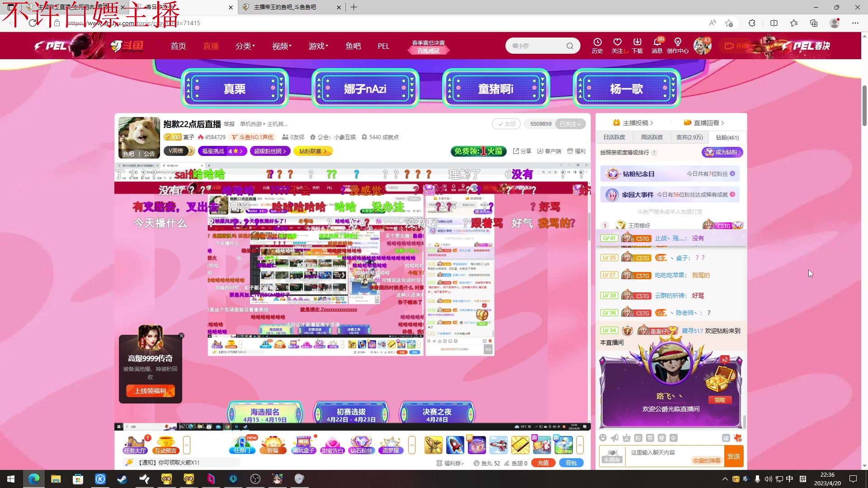Click 上线领福利 ad button

[x=151, y=391]
